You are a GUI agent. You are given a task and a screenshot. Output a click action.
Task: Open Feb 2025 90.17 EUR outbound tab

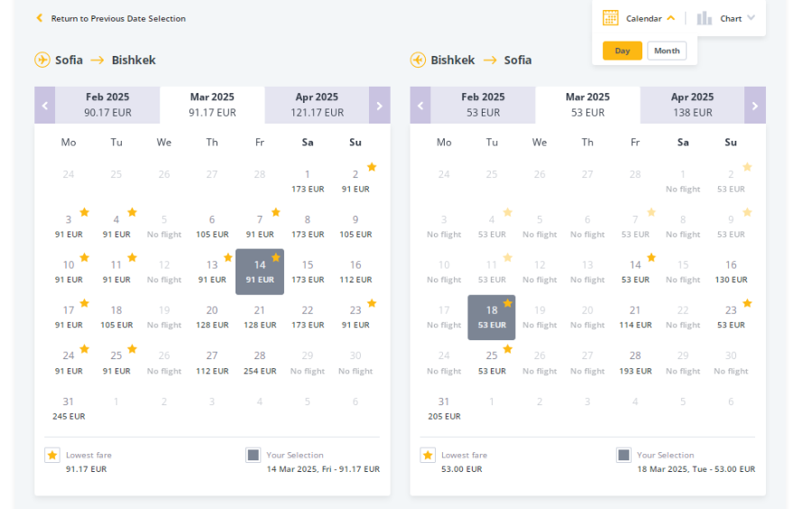pyautogui.click(x=107, y=105)
